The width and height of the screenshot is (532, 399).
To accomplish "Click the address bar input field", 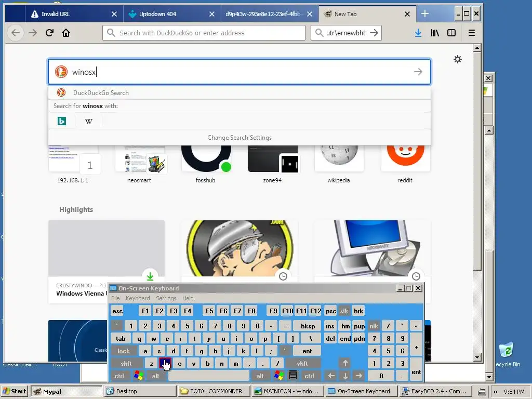I will [x=204, y=33].
